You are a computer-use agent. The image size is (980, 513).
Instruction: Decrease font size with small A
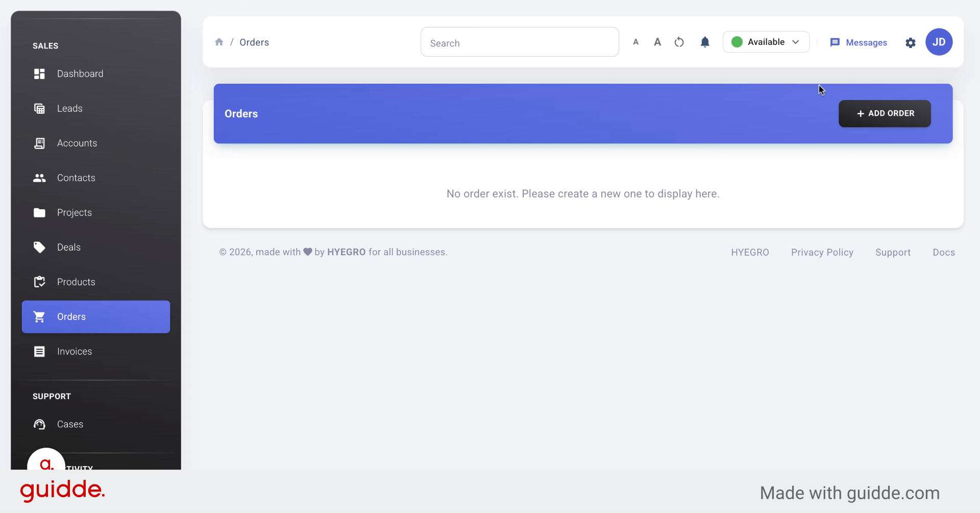(635, 42)
